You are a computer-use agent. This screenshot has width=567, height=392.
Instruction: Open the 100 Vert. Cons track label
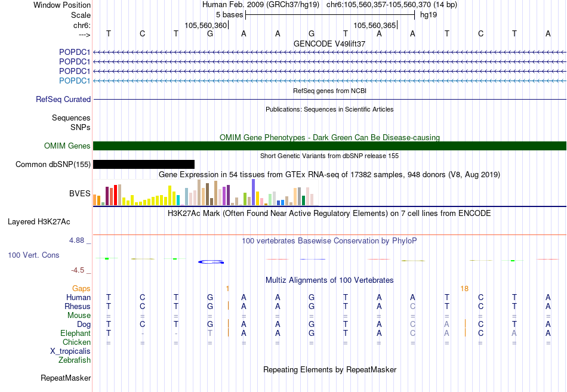(x=33, y=255)
